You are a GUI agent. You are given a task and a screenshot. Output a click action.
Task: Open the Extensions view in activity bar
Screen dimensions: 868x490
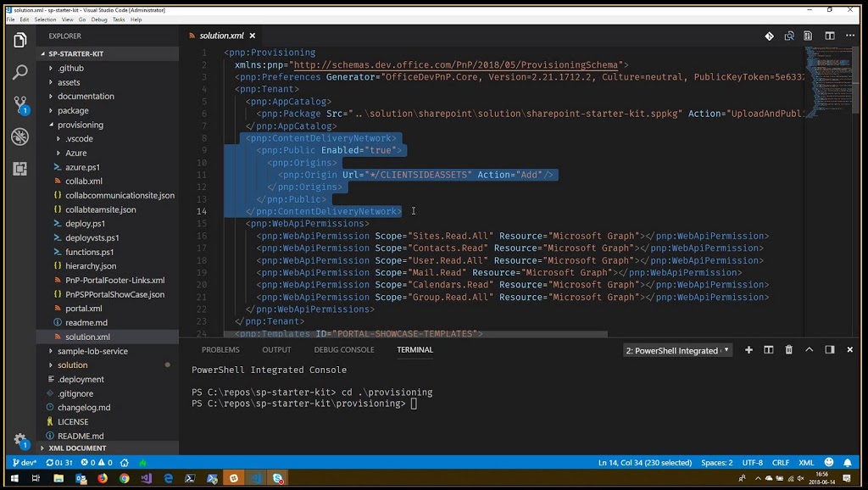(x=20, y=169)
